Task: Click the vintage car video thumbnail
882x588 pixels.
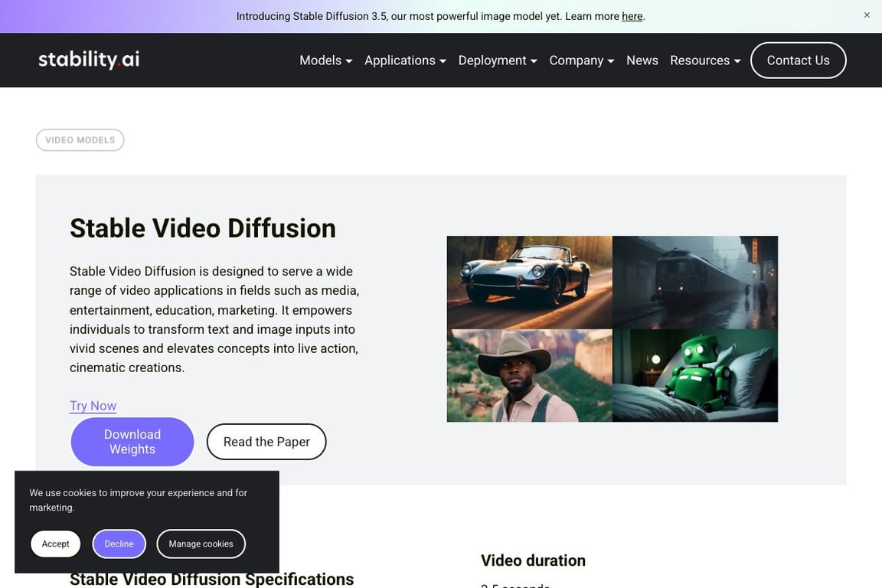Action: (x=529, y=283)
